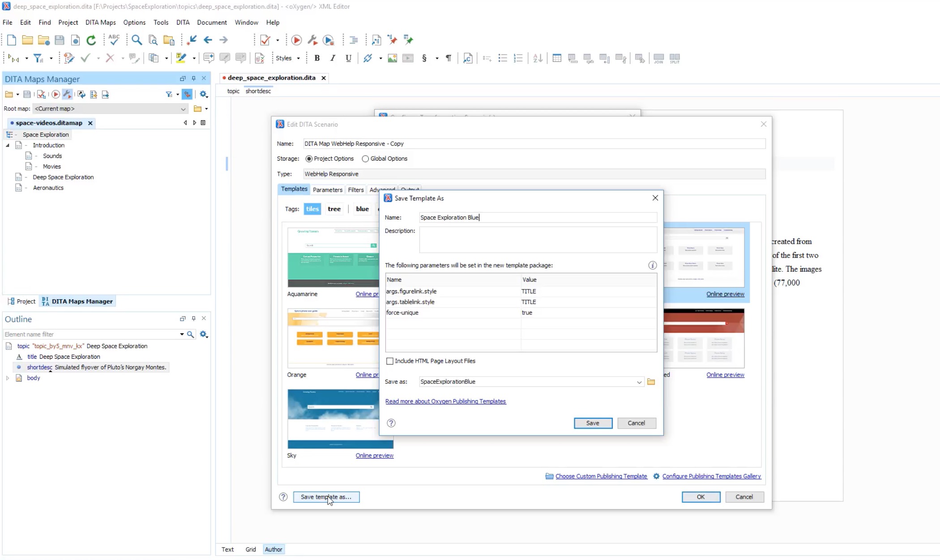The height and width of the screenshot is (560, 940).
Task: Click OK in Edit DITA Scenario dialog
Action: tap(701, 497)
